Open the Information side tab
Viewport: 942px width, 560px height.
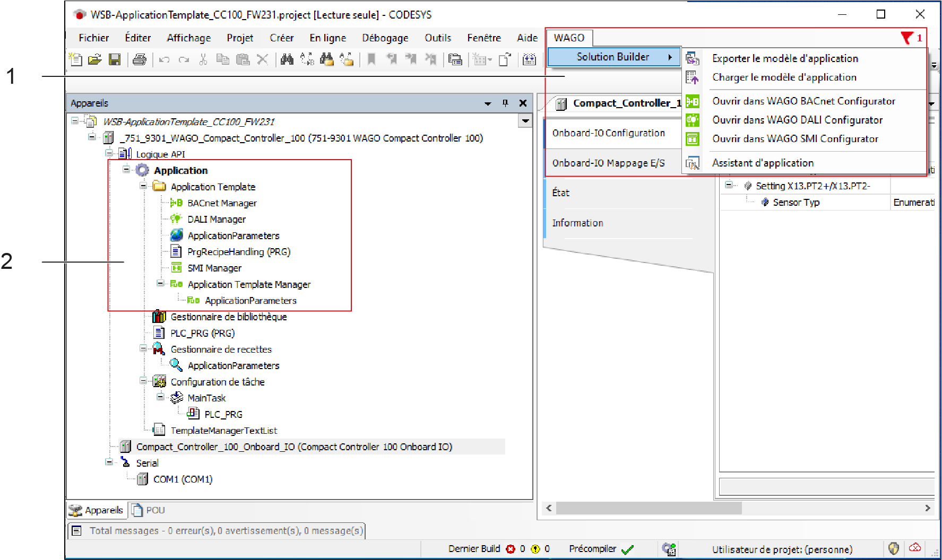[577, 223]
